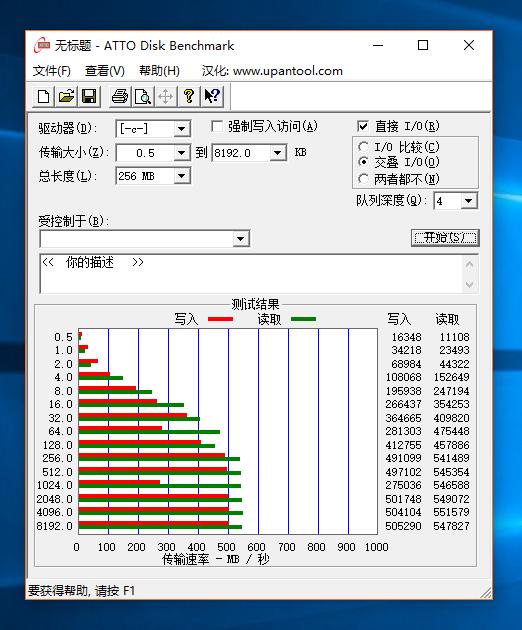Image resolution: width=522 pixels, height=630 pixels.
Task: Click the 开始(S) start button
Action: point(445,238)
